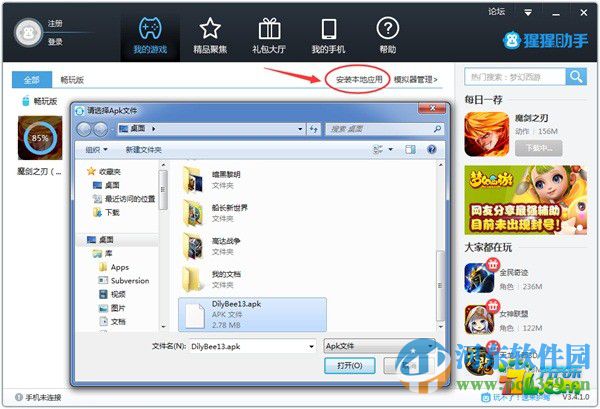Click 新建文件夹 new folder button
The width and height of the screenshot is (600, 409).
coord(143,150)
